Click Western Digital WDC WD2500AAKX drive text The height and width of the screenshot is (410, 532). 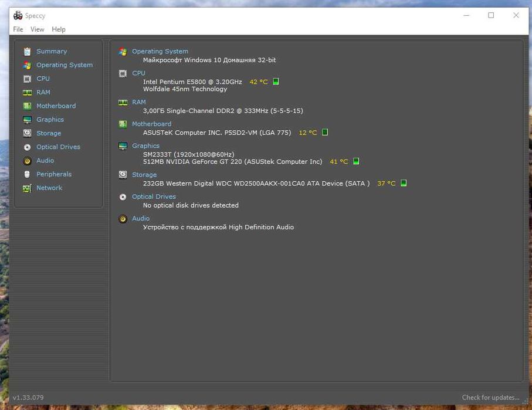click(x=256, y=183)
